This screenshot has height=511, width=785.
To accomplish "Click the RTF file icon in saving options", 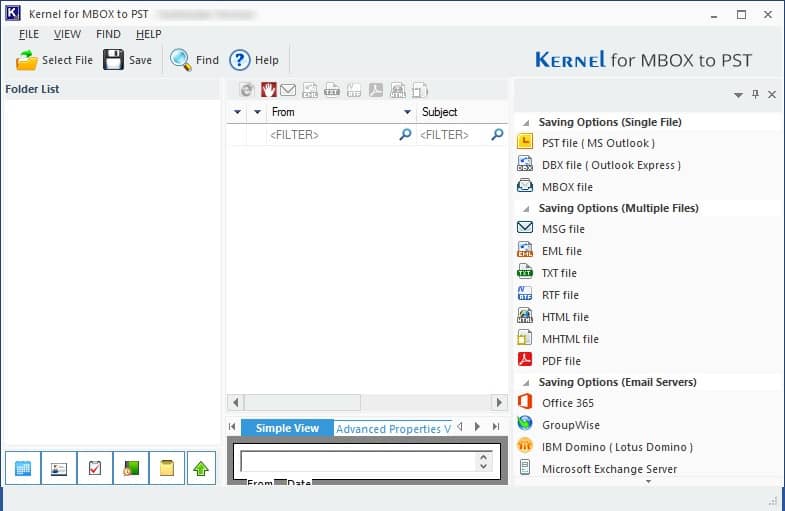I will [x=525, y=294].
